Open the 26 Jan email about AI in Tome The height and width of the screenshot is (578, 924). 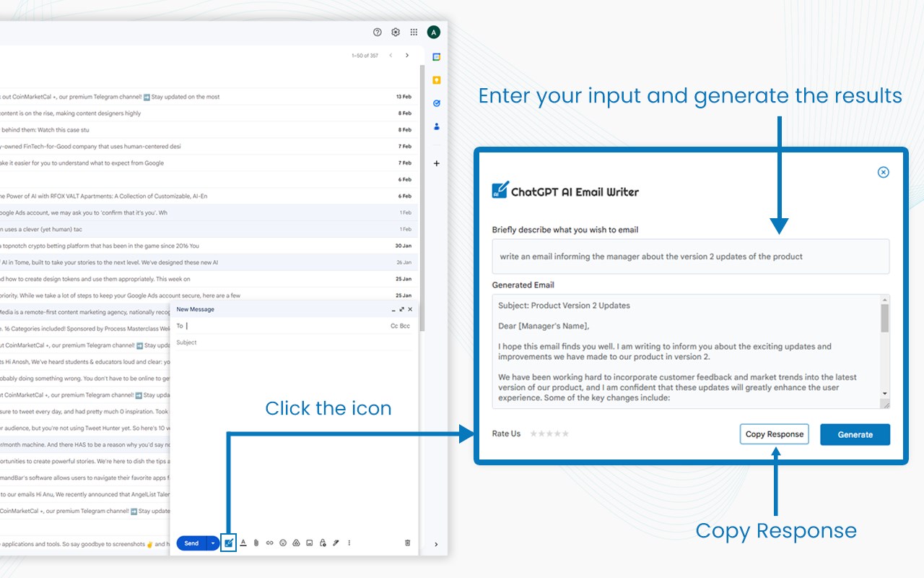coord(208,262)
